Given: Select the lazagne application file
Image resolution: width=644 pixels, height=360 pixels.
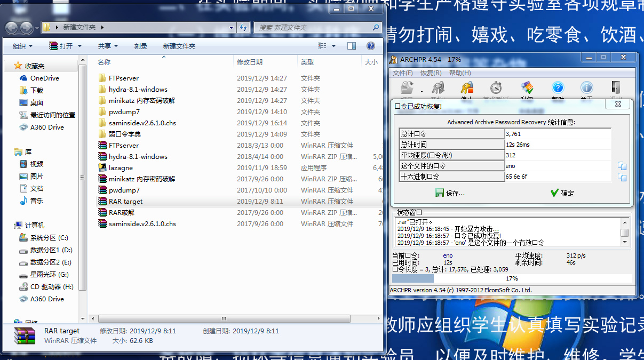Looking at the screenshot, I should pos(120,167).
